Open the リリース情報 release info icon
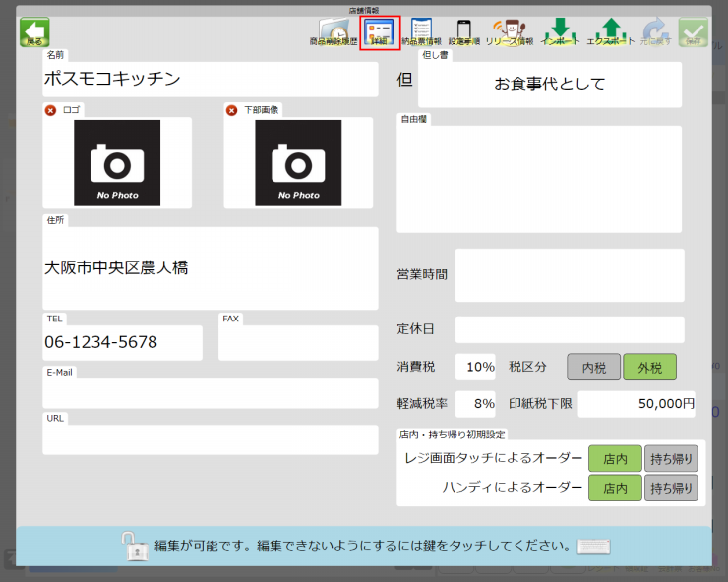Screen dimensions: 728x582 [511, 31]
